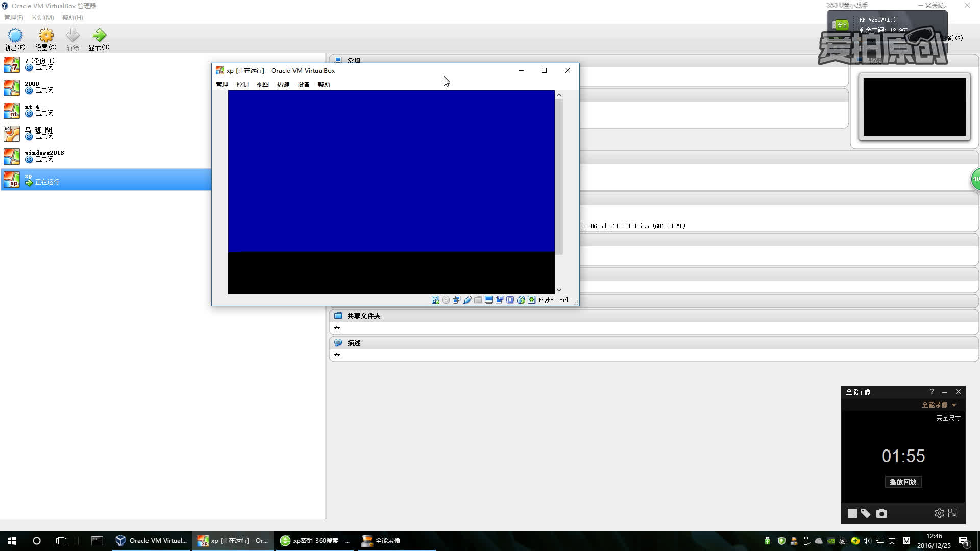Click the display monitor icon in VM status bar
This screenshot has height=551, width=980.
(488, 300)
